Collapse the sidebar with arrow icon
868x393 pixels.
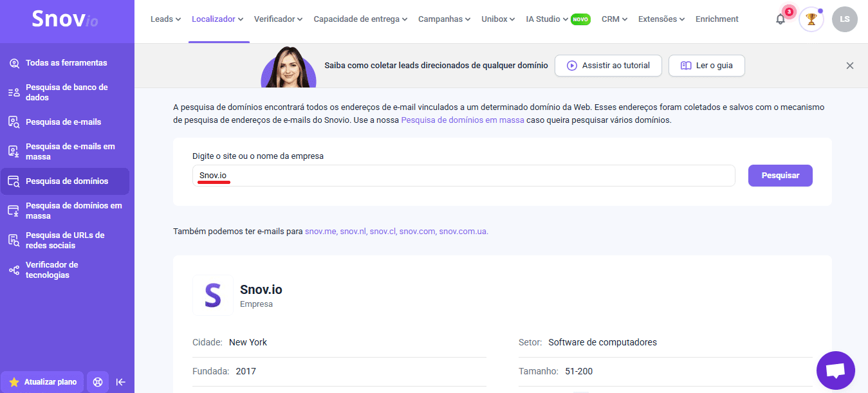[120, 382]
